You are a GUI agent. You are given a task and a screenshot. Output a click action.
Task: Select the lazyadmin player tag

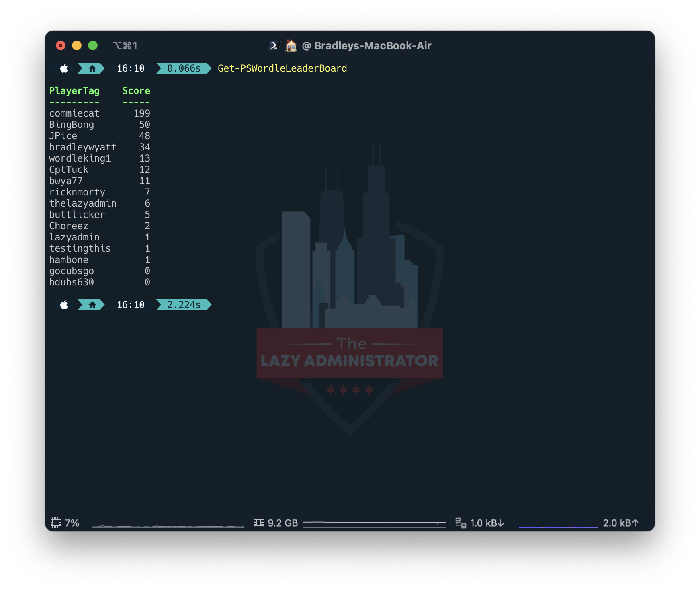pos(74,237)
